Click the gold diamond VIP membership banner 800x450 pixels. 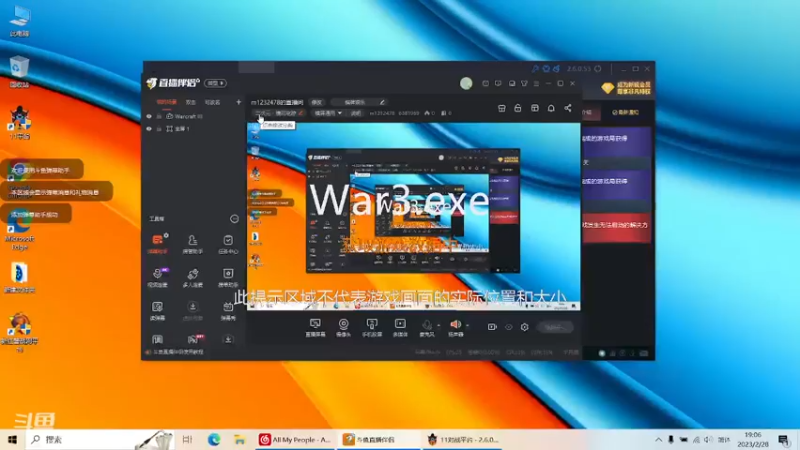click(626, 88)
